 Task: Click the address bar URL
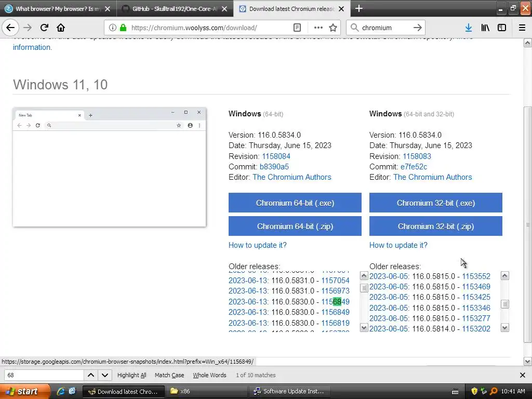coord(194,28)
